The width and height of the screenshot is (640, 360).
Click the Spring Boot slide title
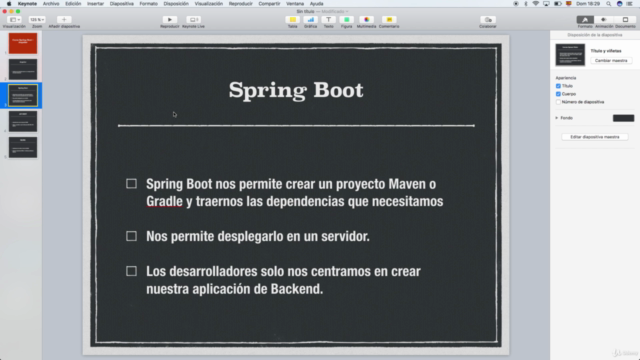click(296, 90)
